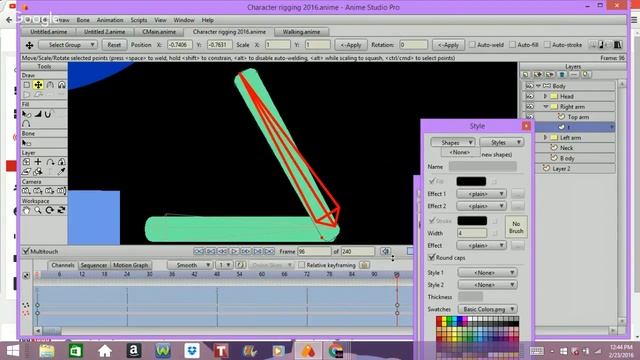Click Apply button next to Scale Y

click(x=351, y=45)
